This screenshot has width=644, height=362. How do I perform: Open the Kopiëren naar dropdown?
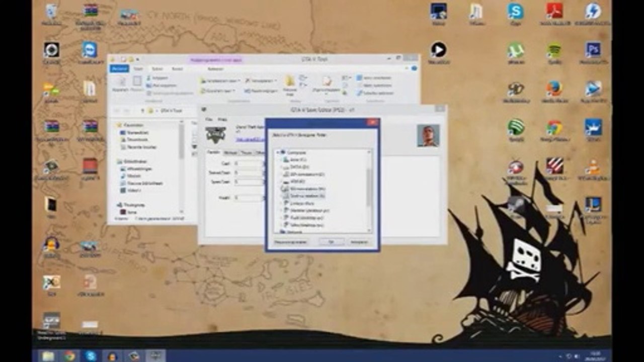click(x=217, y=91)
